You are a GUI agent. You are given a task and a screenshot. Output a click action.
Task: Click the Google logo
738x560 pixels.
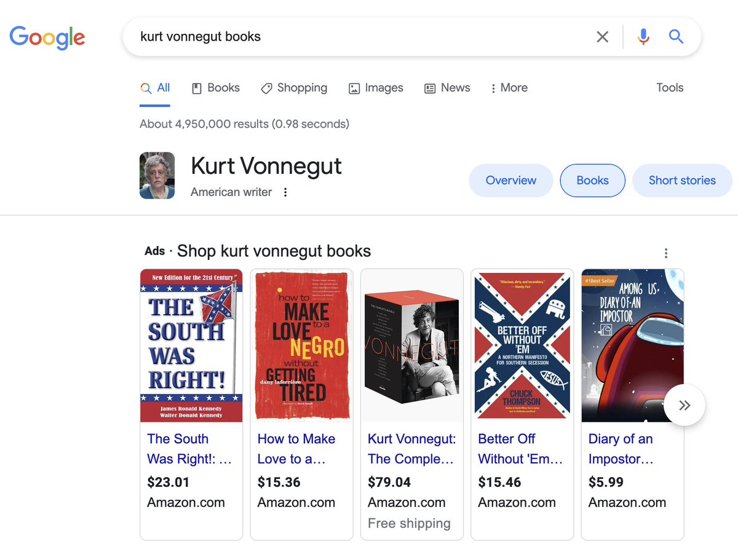click(47, 37)
